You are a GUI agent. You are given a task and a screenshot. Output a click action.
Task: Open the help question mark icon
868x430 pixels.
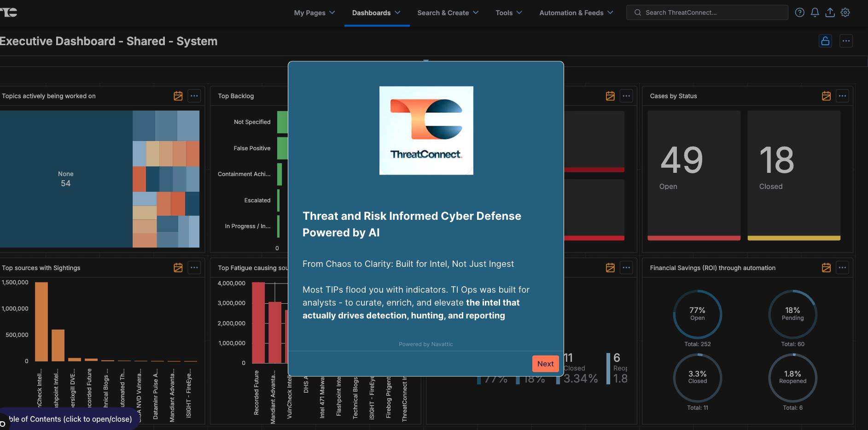coord(800,12)
